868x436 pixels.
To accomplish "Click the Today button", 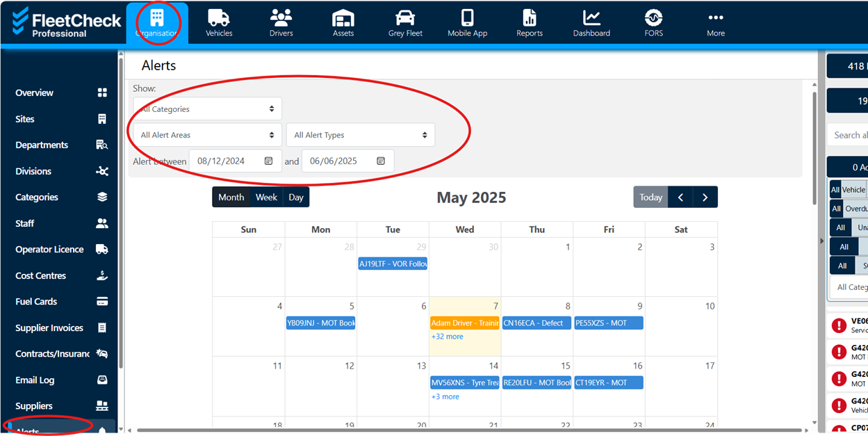I will pyautogui.click(x=650, y=197).
